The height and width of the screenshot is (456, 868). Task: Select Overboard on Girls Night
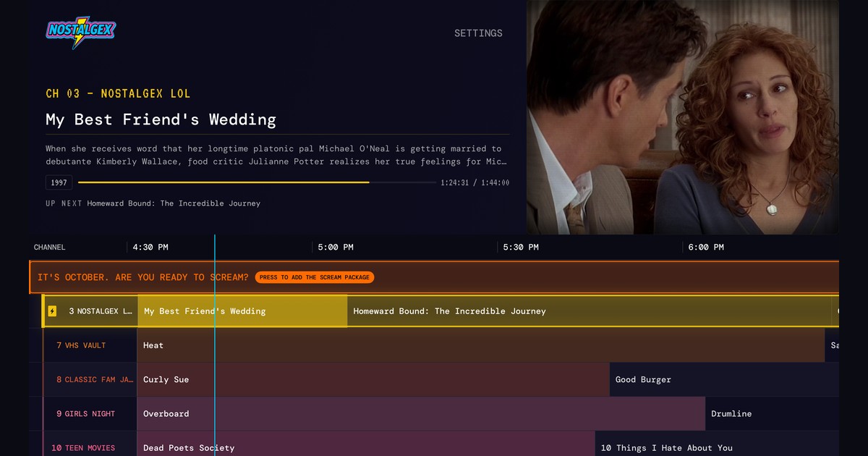pyautogui.click(x=421, y=414)
